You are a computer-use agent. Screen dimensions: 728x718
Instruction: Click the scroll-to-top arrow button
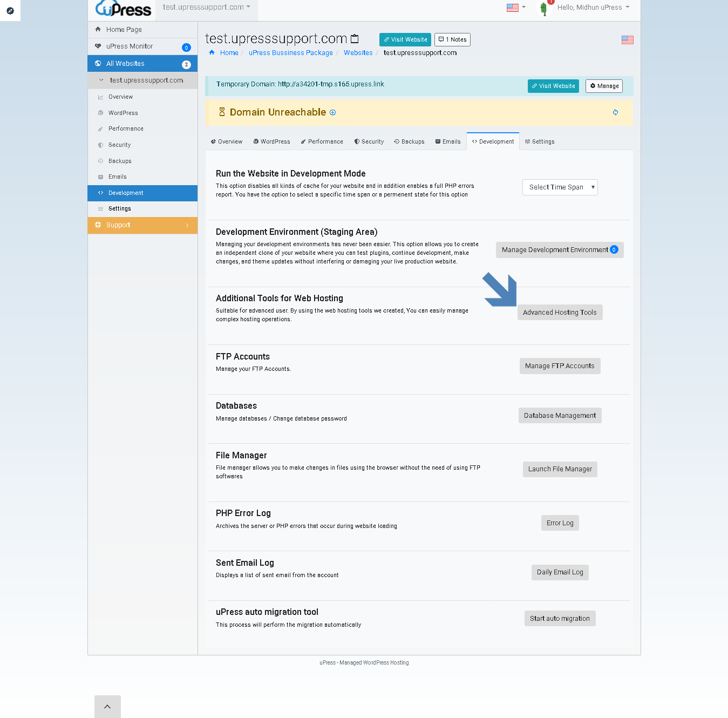(x=107, y=707)
